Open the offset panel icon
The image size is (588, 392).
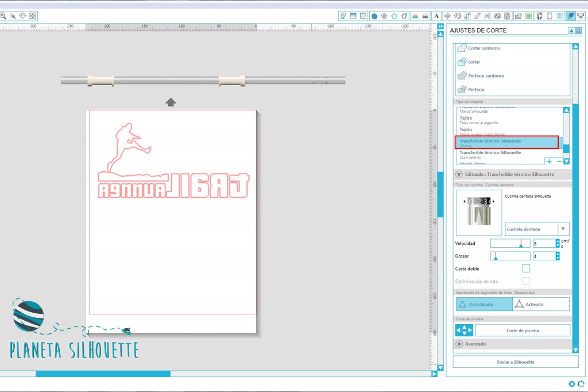click(528, 16)
